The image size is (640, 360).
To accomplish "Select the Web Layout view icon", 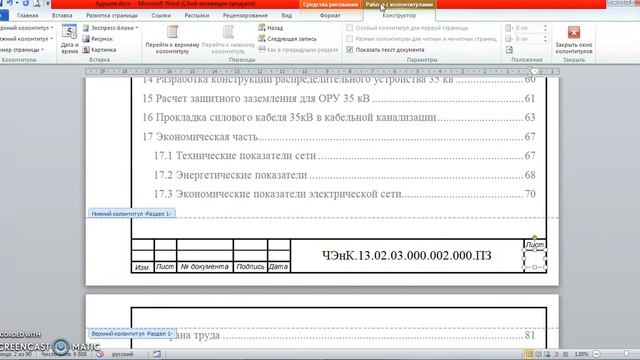I will [547, 354].
